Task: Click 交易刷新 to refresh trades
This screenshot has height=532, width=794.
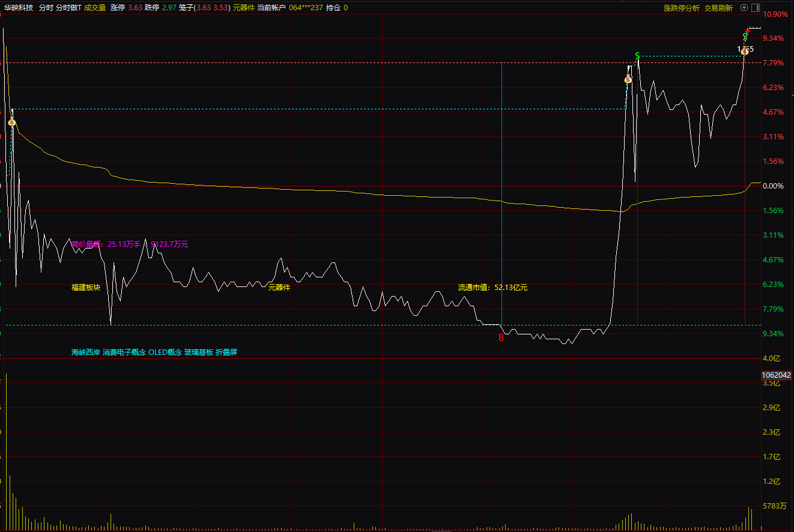Action: (x=718, y=8)
